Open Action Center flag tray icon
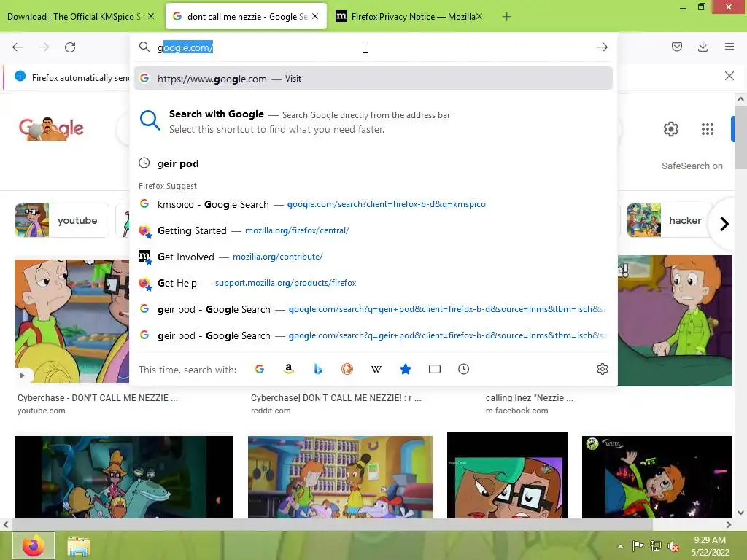The image size is (747, 560). (638, 545)
